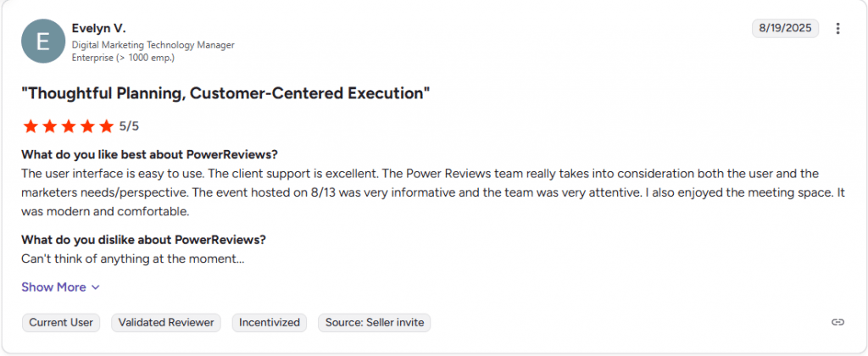This screenshot has height=356, width=868.
Task: Click the fourth rating star
Action: (x=86, y=126)
